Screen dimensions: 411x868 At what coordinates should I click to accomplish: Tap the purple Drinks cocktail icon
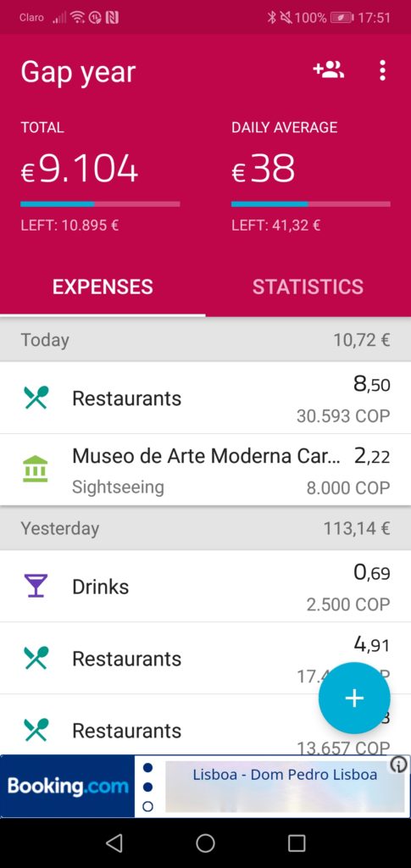(x=36, y=586)
